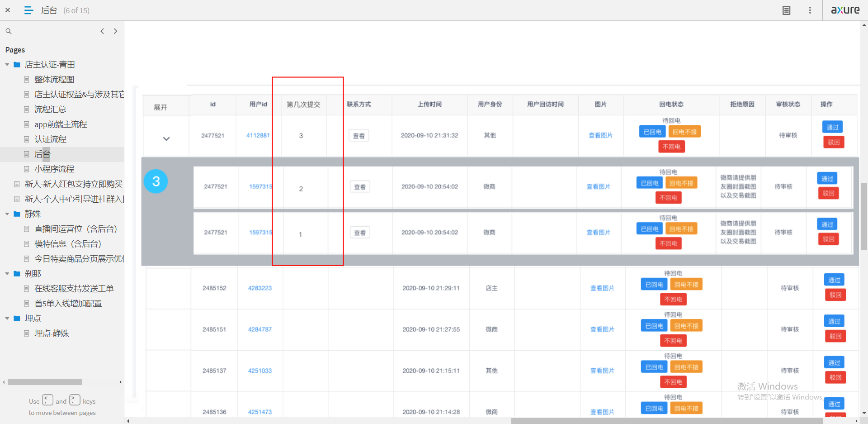The height and width of the screenshot is (424, 868).
Task: Open the 首5单入线增加配置 page
Action: pyautogui.click(x=68, y=304)
